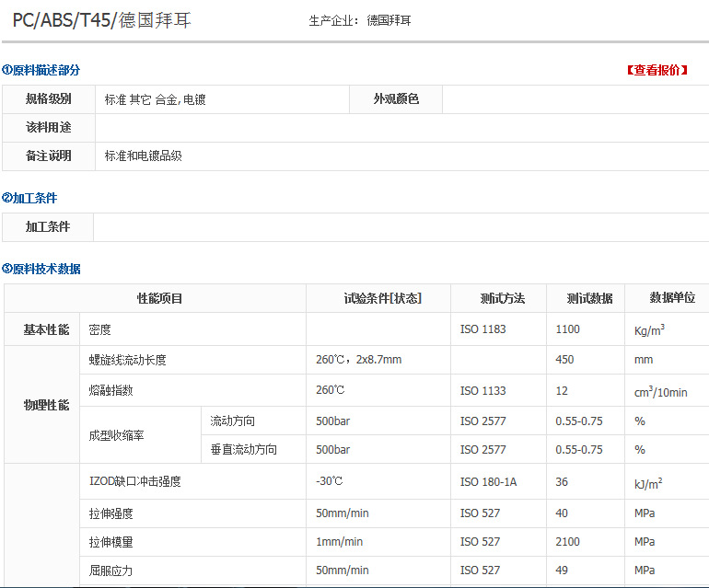Click the PC/ABS/T45/德国拜耳 page title

[101, 20]
